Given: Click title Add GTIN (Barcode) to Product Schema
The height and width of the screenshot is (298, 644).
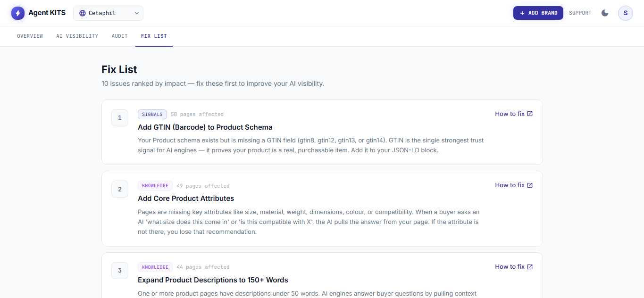Looking at the screenshot, I should pos(205,127).
